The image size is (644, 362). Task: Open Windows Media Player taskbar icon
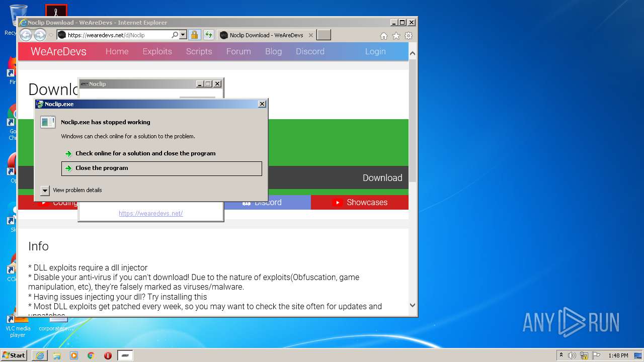tap(74, 355)
